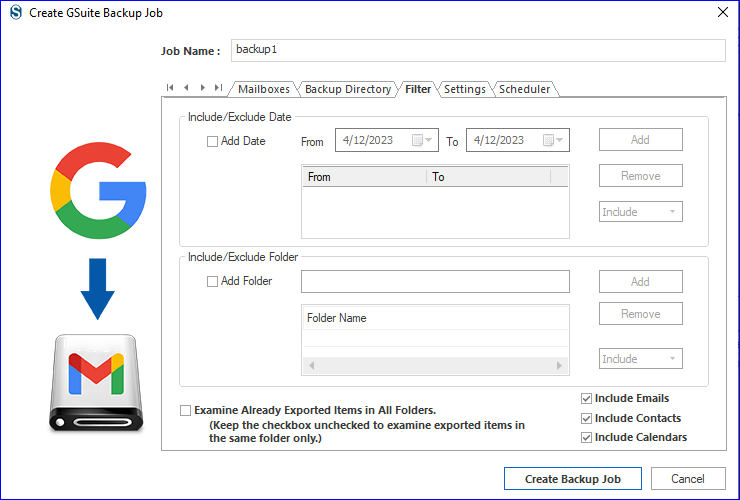The width and height of the screenshot is (740, 500).
Task: Click the Job Name input field
Action: (478, 51)
